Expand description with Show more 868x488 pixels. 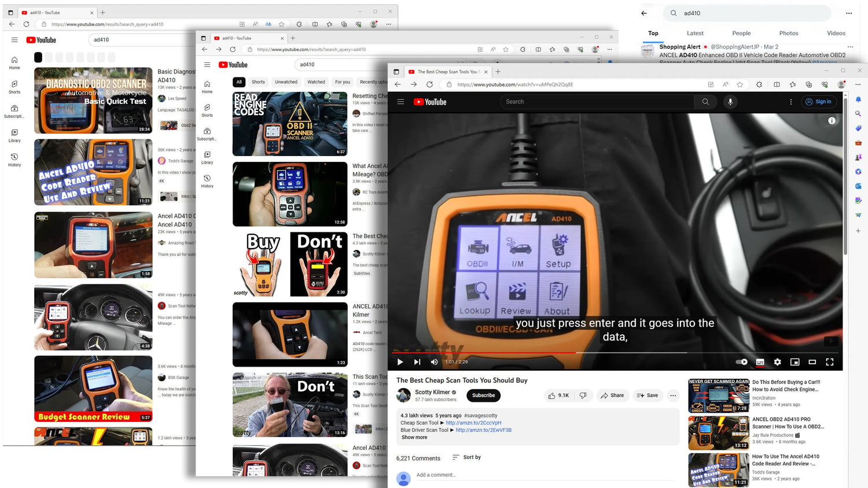click(414, 437)
